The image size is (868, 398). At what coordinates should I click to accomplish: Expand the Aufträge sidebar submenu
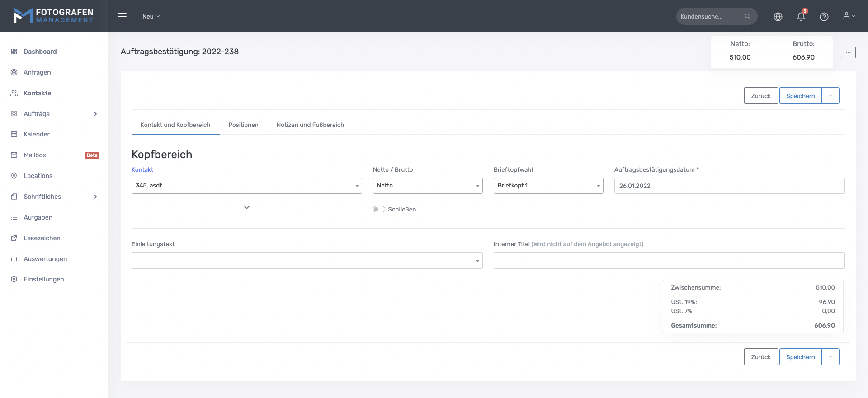(95, 114)
